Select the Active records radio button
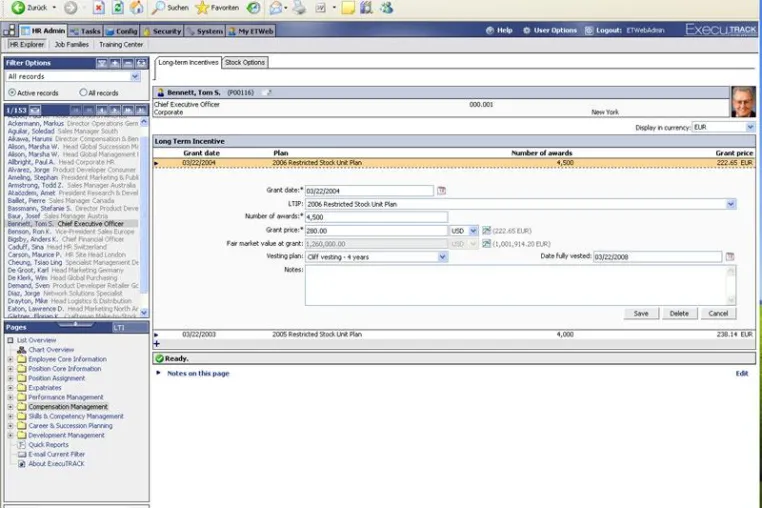This screenshot has height=508, width=762. [x=12, y=92]
